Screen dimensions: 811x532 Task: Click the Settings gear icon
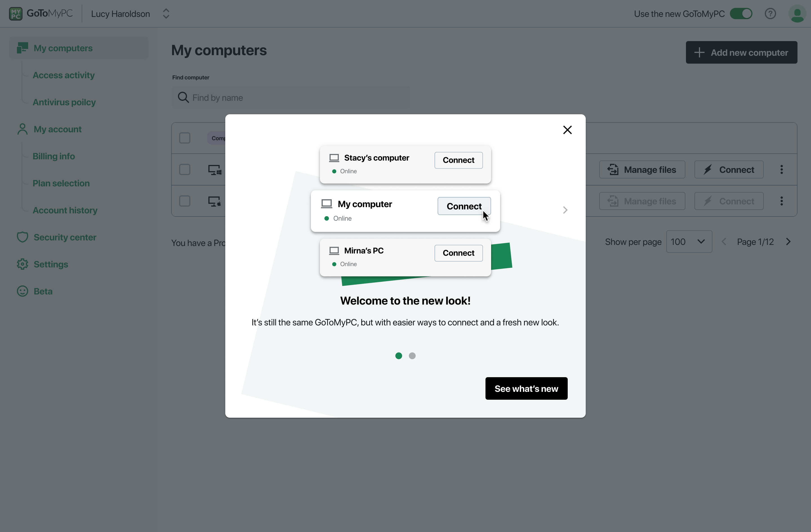click(x=23, y=264)
